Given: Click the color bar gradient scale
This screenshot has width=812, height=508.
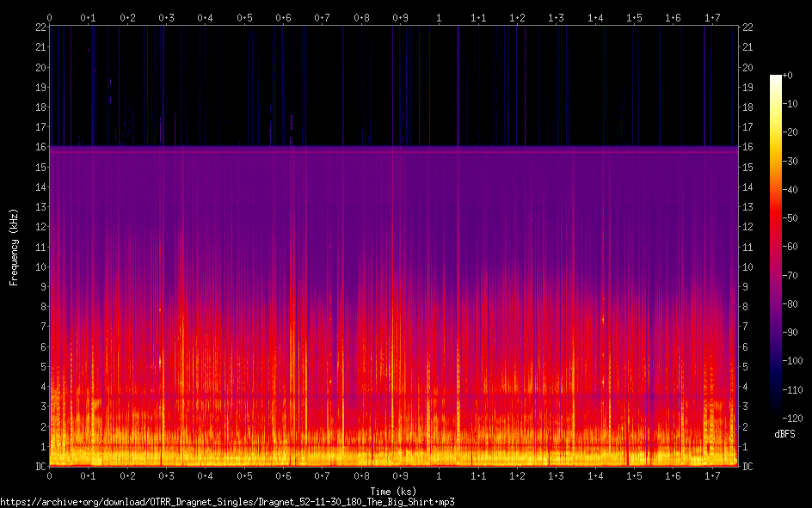Looking at the screenshot, I should [x=776, y=246].
